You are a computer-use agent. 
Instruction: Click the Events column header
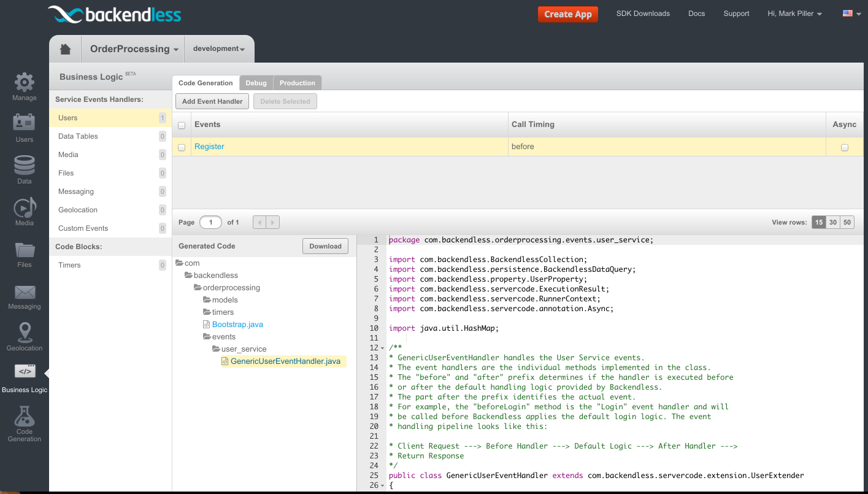[x=350, y=125]
